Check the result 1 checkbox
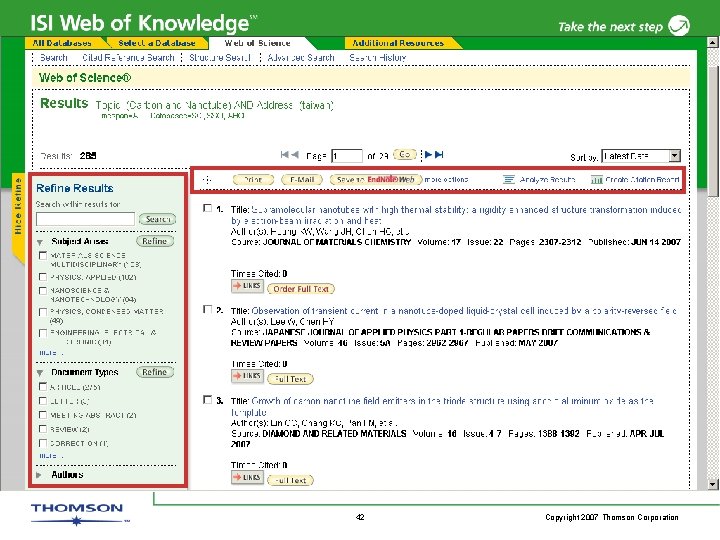Viewport: 720px width, 540px height. pos(208,208)
